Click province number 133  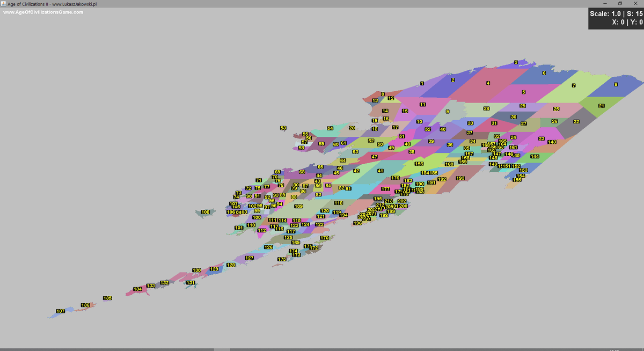coord(151,286)
